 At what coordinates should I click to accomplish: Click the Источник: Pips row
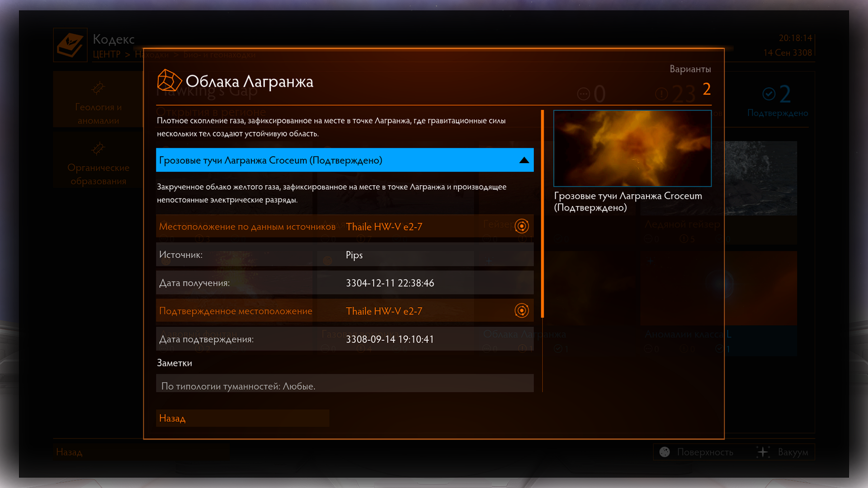[344, 254]
